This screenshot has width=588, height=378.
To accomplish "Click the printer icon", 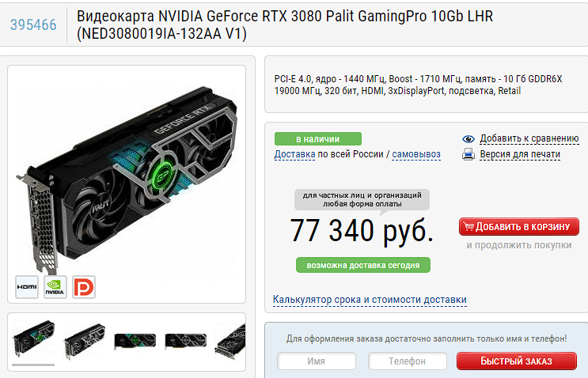I will [469, 154].
